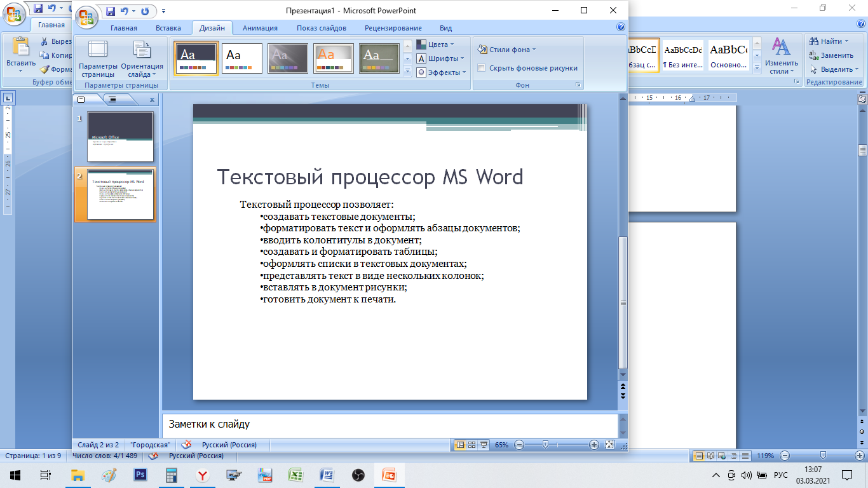This screenshot has height=488, width=868.
Task: Select slide 1 thumbnail
Action: click(121, 137)
